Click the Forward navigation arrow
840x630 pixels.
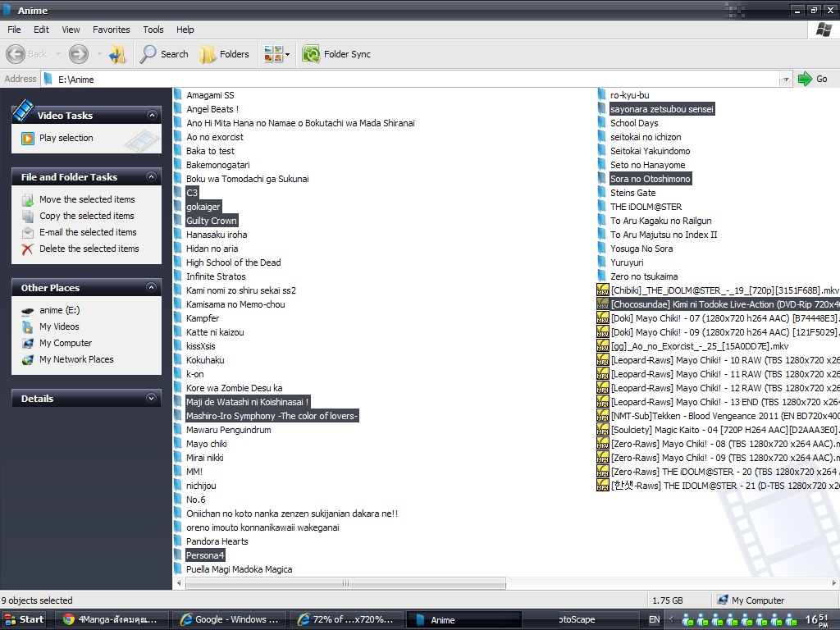click(x=79, y=54)
